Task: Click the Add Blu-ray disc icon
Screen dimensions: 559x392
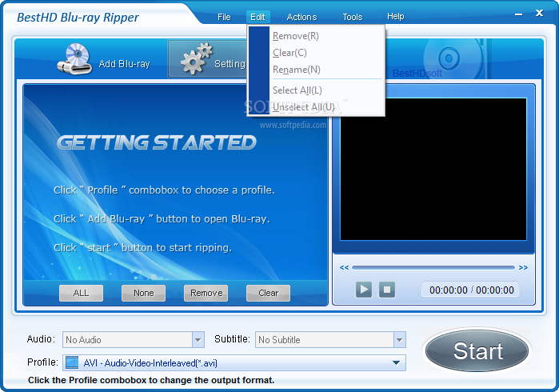Action: (x=74, y=59)
